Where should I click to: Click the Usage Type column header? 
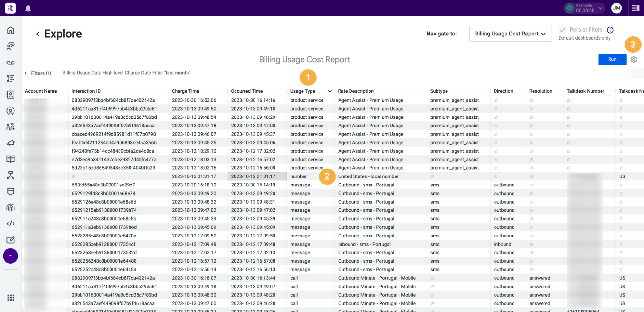302,91
